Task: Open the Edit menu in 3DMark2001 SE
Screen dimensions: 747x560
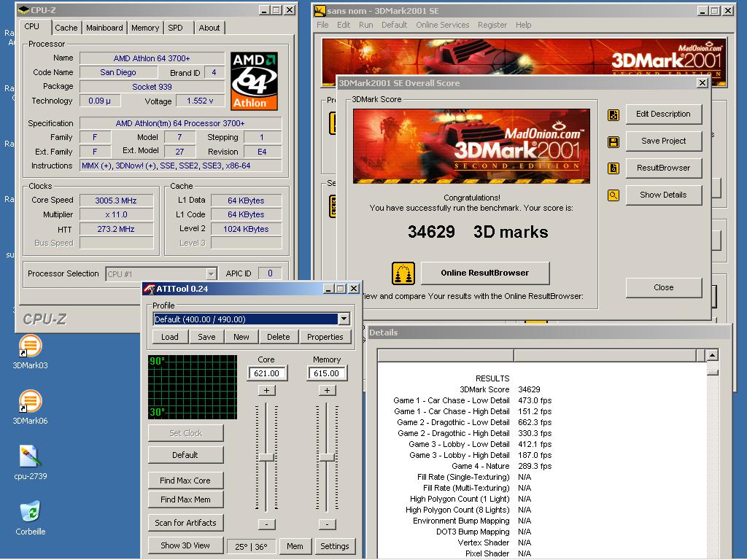Action: (344, 25)
